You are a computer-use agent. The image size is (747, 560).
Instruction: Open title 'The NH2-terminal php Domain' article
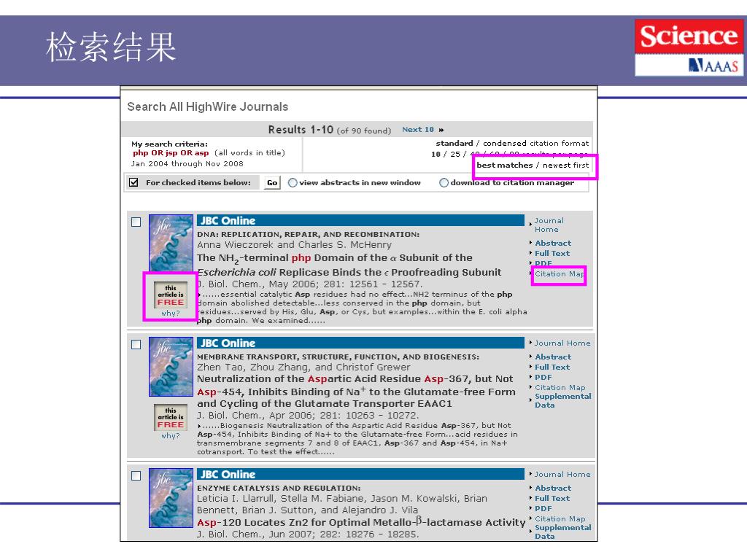(x=349, y=265)
